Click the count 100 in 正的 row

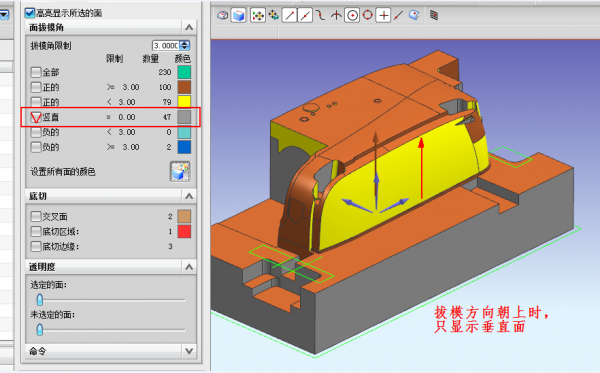click(165, 87)
